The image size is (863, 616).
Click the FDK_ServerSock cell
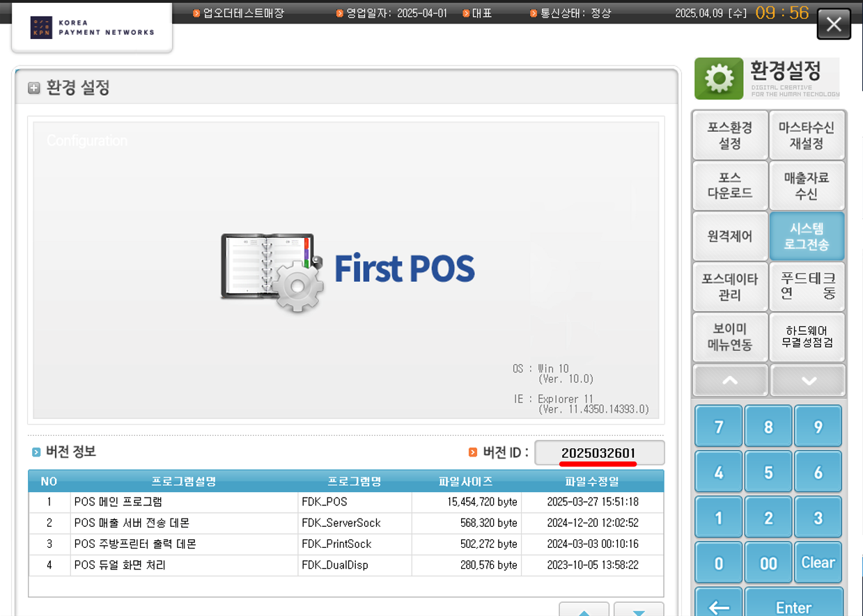click(355, 523)
